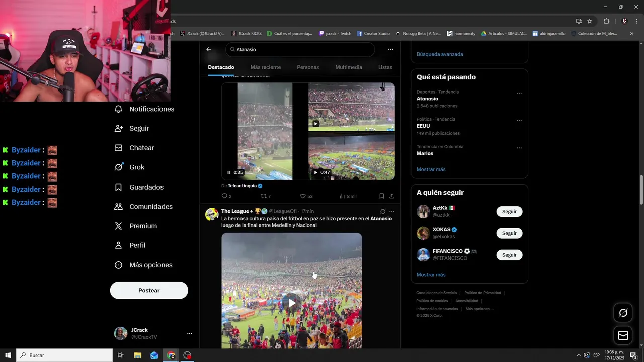
Task: Follow AztKk account
Action: coord(509,212)
